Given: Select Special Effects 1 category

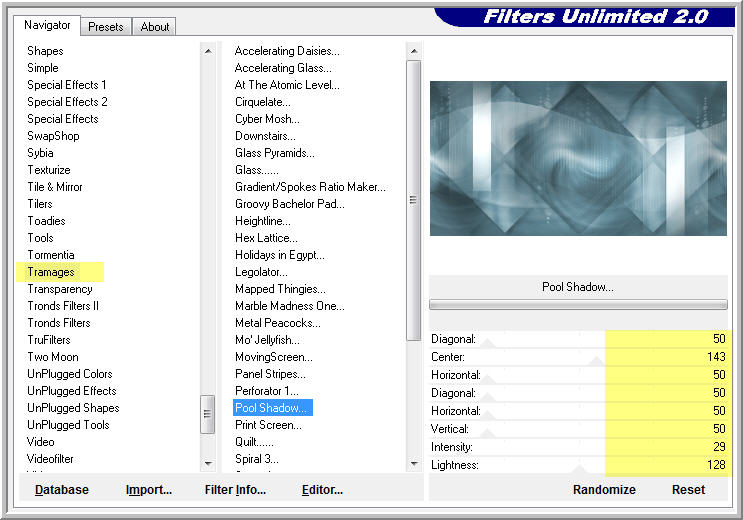Looking at the screenshot, I should pos(67,85).
